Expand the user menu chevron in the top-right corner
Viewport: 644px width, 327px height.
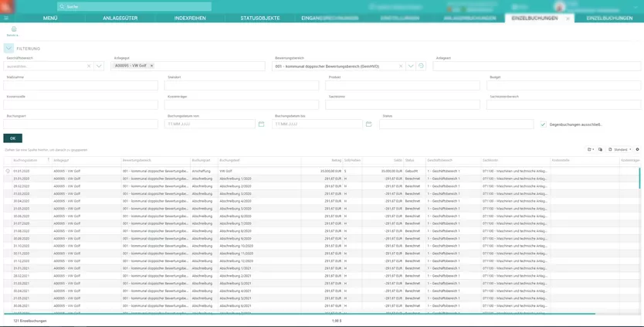[636, 7]
